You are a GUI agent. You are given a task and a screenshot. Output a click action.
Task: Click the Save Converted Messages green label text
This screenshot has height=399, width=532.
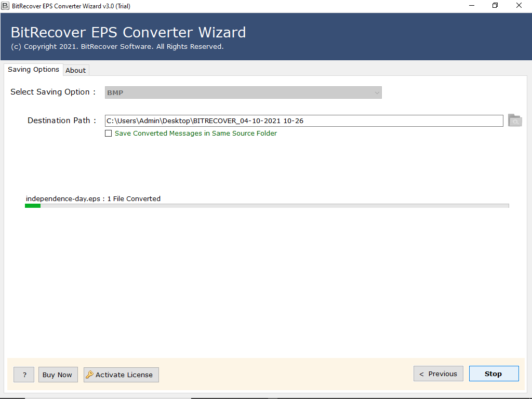(196, 134)
